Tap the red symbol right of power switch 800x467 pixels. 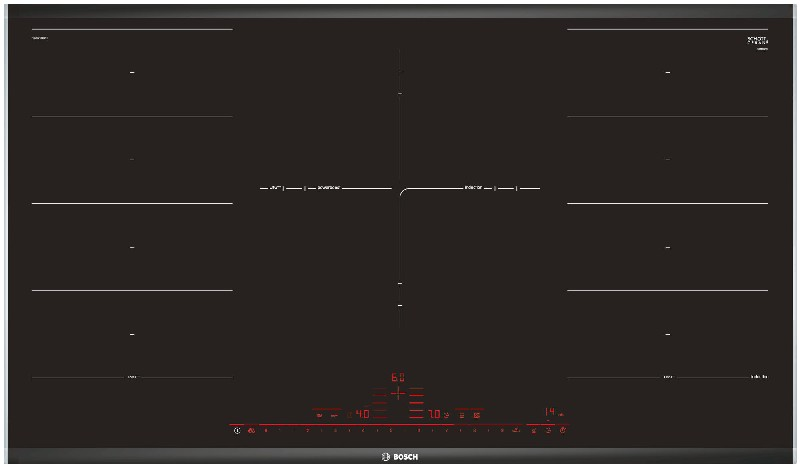(252, 430)
